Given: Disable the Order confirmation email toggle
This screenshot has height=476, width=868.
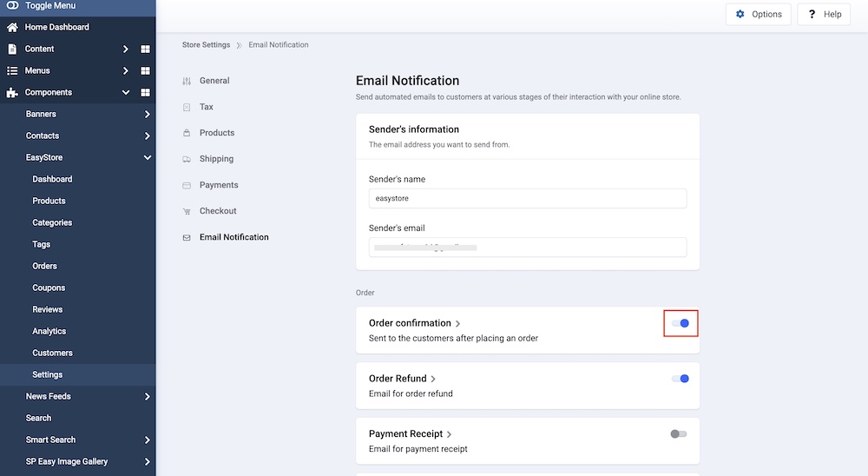Looking at the screenshot, I should [x=681, y=323].
